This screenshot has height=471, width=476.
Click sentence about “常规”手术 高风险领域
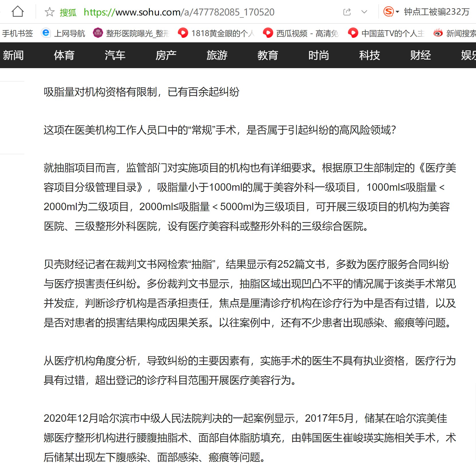pyautogui.click(x=220, y=130)
